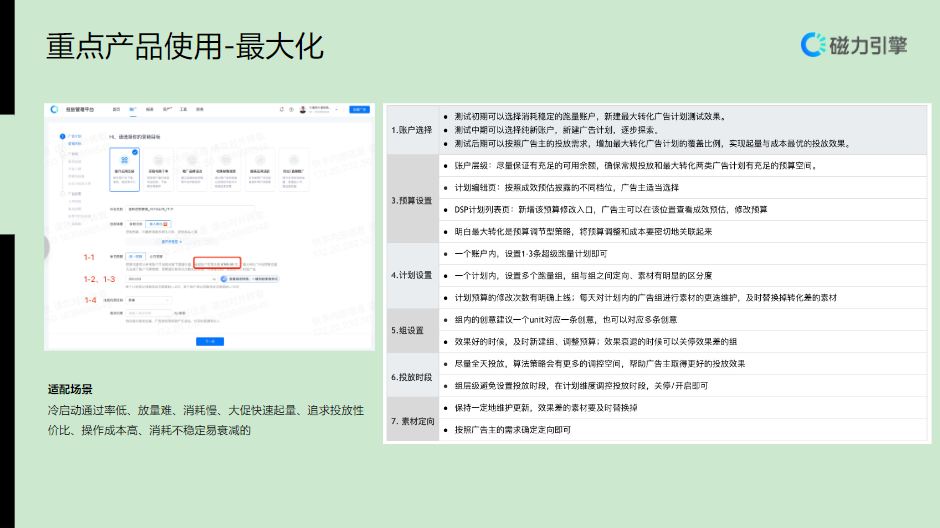This screenshot has height=528, width=940.
Task: Click the DSP计划列表页 bullet text
Action: 611,210
